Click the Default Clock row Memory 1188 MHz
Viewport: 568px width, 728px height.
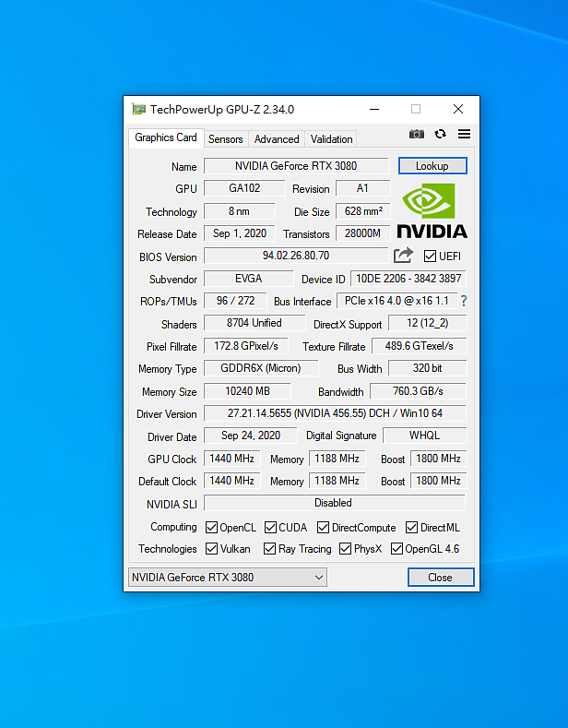pos(337,481)
